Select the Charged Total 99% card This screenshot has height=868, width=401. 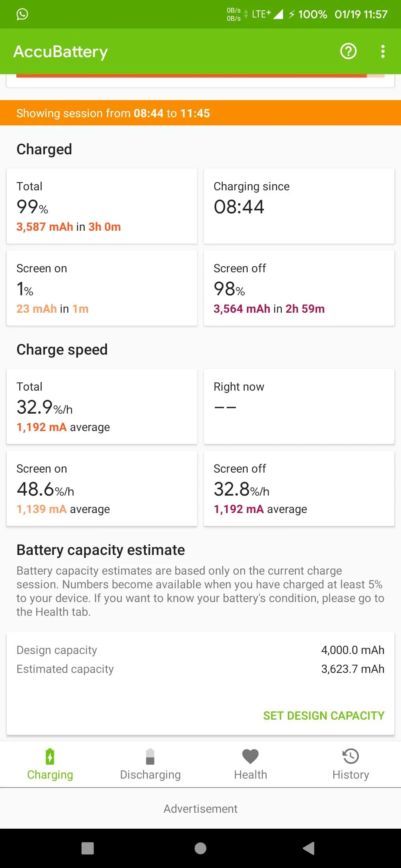click(x=102, y=206)
